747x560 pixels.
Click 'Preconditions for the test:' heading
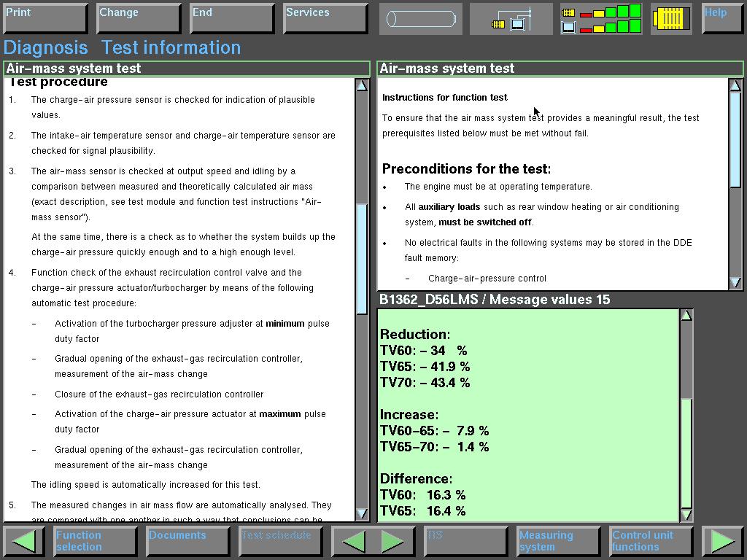coord(466,169)
